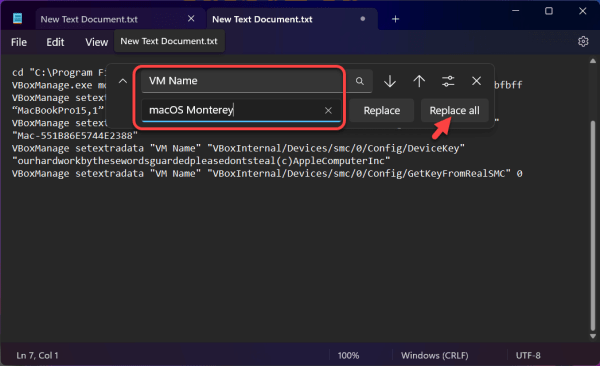Click the "Mac-551B86E5744E2388" line
This screenshot has height=366, width=600.
[75, 136]
